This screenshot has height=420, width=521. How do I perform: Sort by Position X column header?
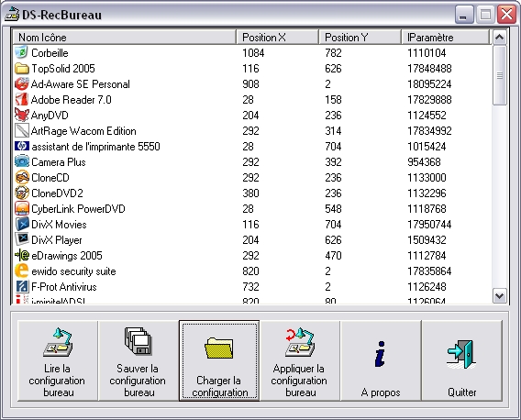[x=277, y=38]
